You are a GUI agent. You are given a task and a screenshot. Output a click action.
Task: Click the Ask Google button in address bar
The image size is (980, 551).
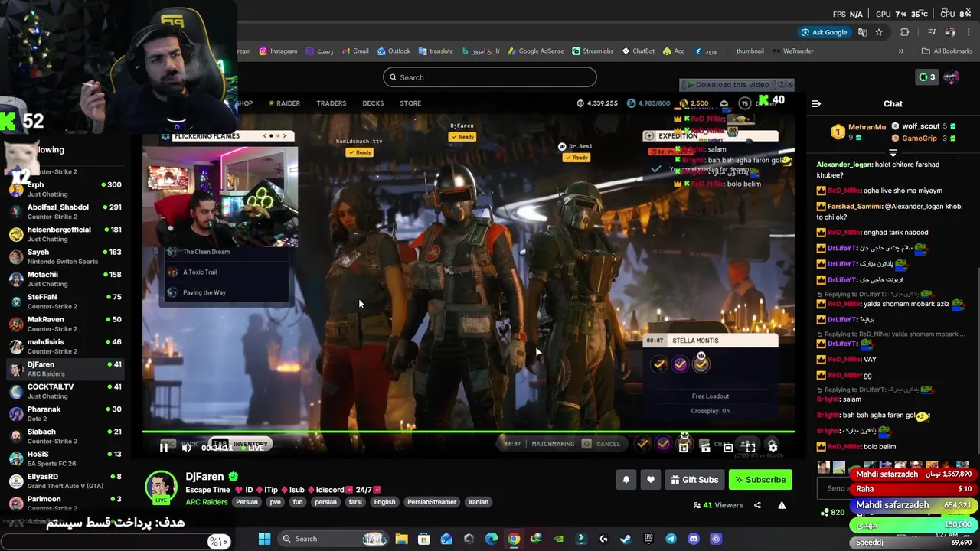824,32
